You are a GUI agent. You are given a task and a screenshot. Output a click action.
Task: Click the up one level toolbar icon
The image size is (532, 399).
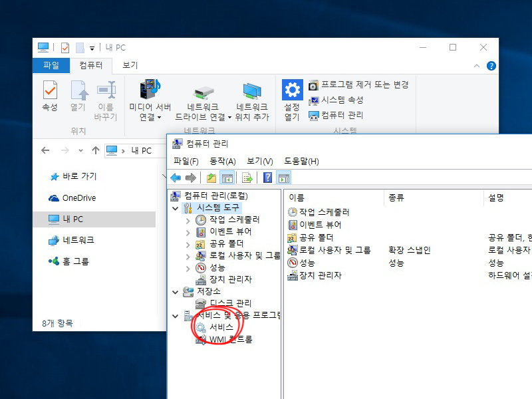[211, 178]
